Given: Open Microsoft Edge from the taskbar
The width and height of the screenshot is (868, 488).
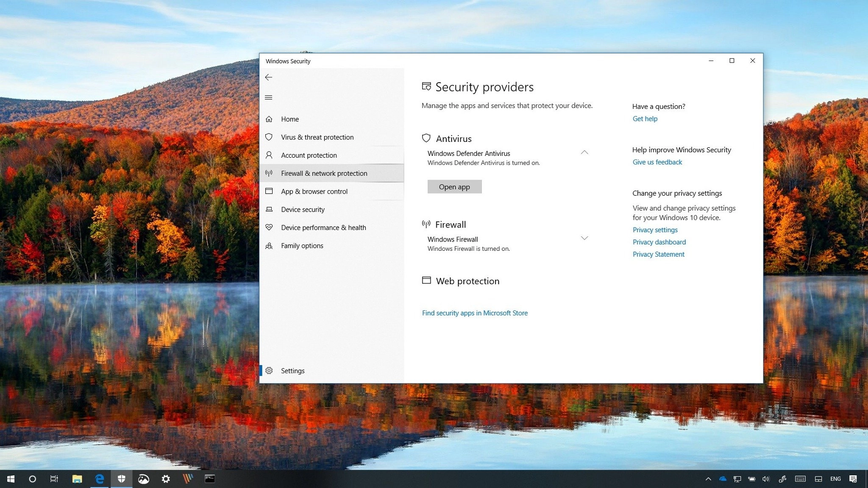Looking at the screenshot, I should pos(100,479).
